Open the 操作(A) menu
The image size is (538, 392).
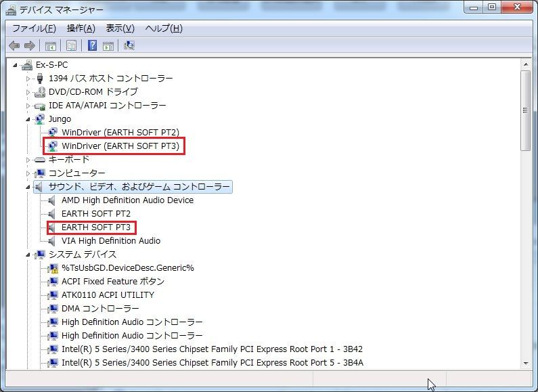tap(81, 28)
